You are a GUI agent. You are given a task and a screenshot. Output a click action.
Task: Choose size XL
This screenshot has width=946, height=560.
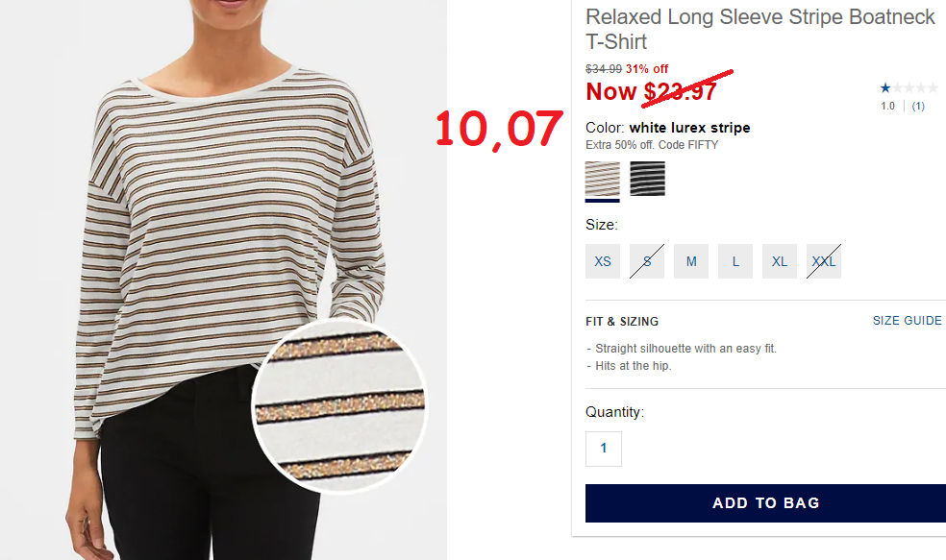[780, 261]
